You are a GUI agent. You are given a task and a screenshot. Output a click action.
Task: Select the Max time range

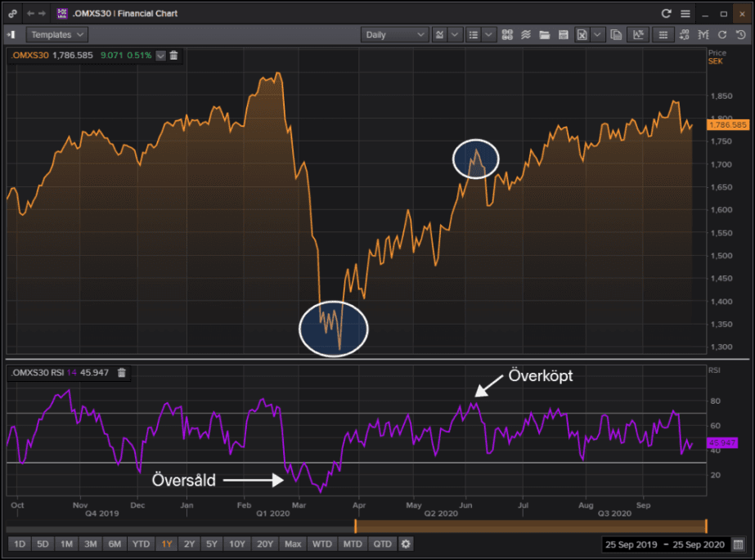coord(293,543)
